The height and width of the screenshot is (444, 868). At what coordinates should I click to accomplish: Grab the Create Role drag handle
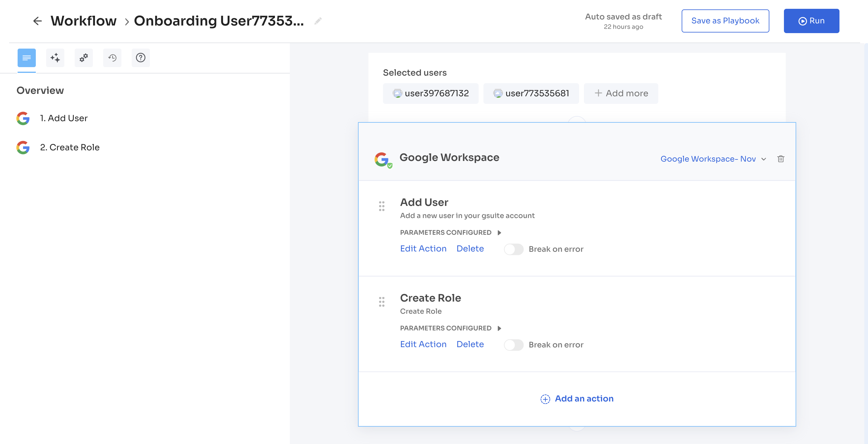click(382, 302)
